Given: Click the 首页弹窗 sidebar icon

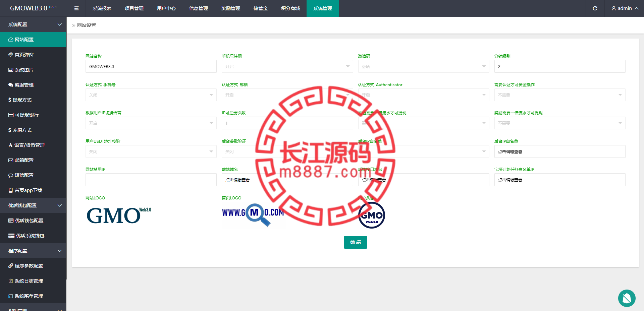Looking at the screenshot, I should pyautogui.click(x=11, y=55).
